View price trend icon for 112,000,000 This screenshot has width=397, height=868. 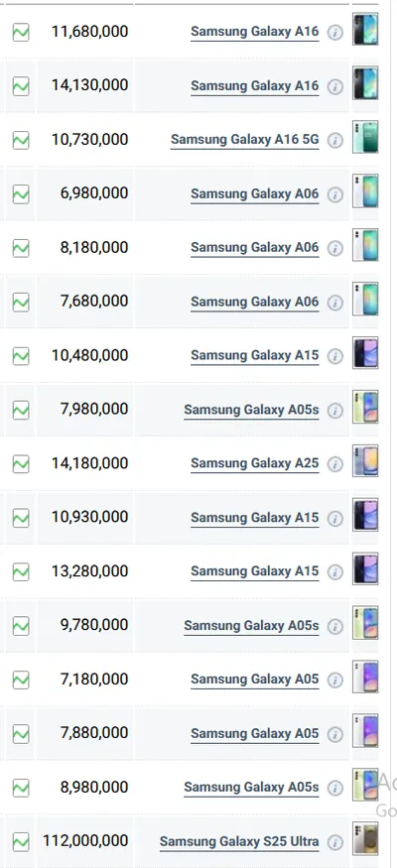[21, 842]
